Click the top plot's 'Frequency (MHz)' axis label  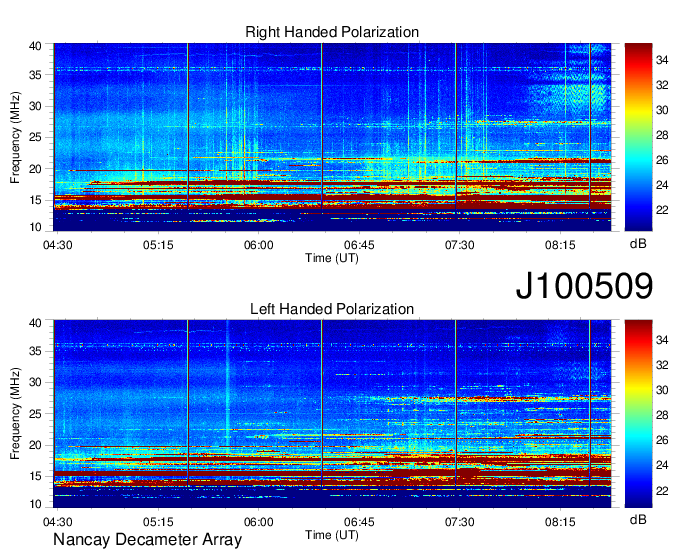[x=15, y=137]
